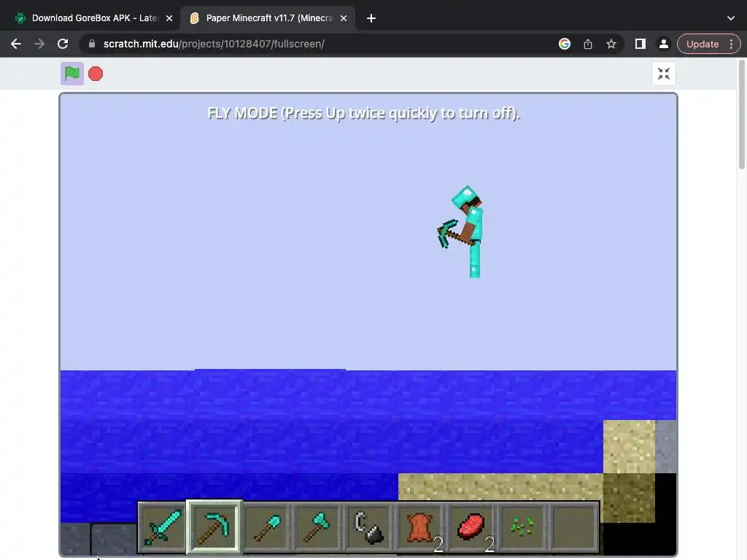Viewport: 747px width, 560px height.
Task: Go back to the previous page
Action: pyautogui.click(x=16, y=44)
